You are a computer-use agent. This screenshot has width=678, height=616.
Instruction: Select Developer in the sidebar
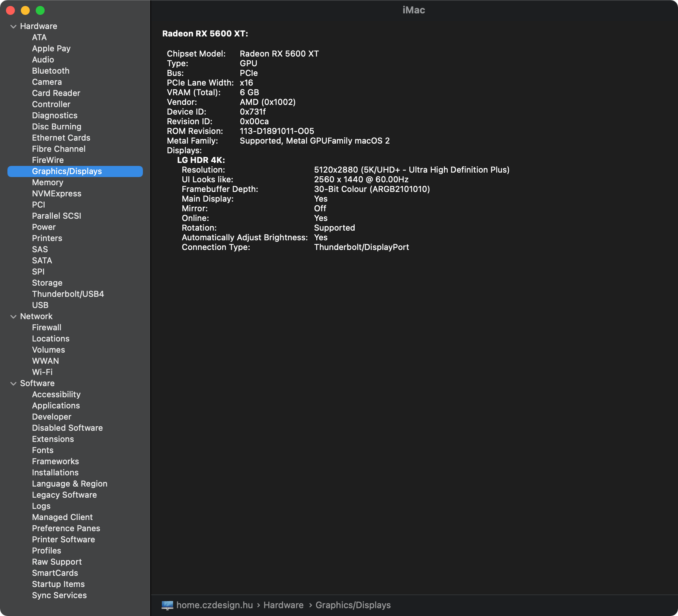(52, 417)
